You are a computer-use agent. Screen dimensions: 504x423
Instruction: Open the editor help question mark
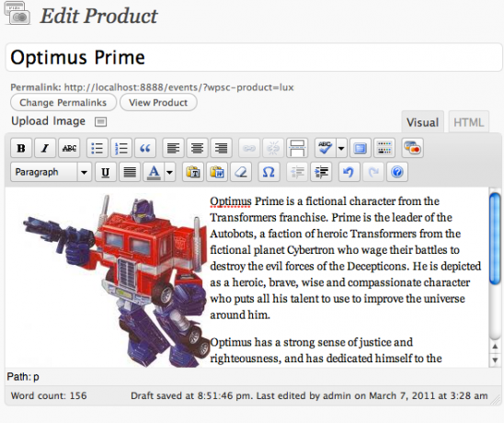(x=397, y=172)
